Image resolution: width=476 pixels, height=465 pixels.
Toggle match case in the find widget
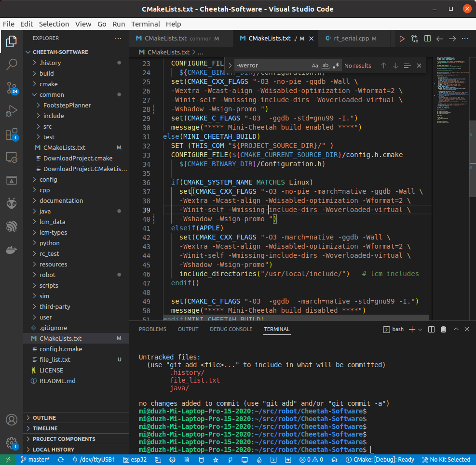[315, 65]
